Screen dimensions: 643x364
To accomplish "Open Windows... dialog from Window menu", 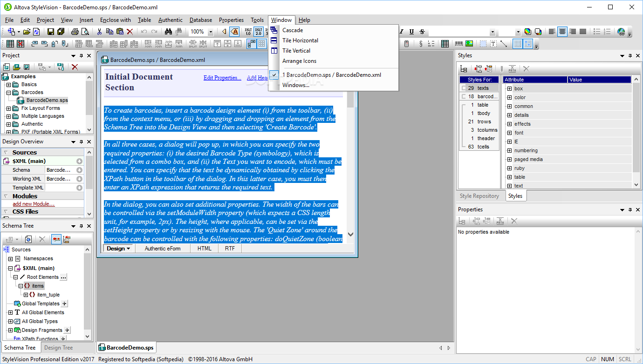I will (x=295, y=85).
